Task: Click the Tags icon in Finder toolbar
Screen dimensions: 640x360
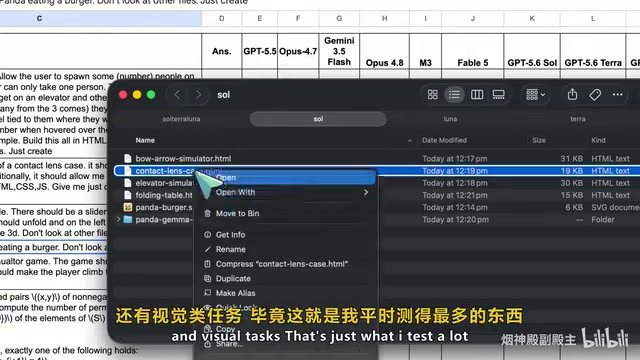Action: coord(595,95)
